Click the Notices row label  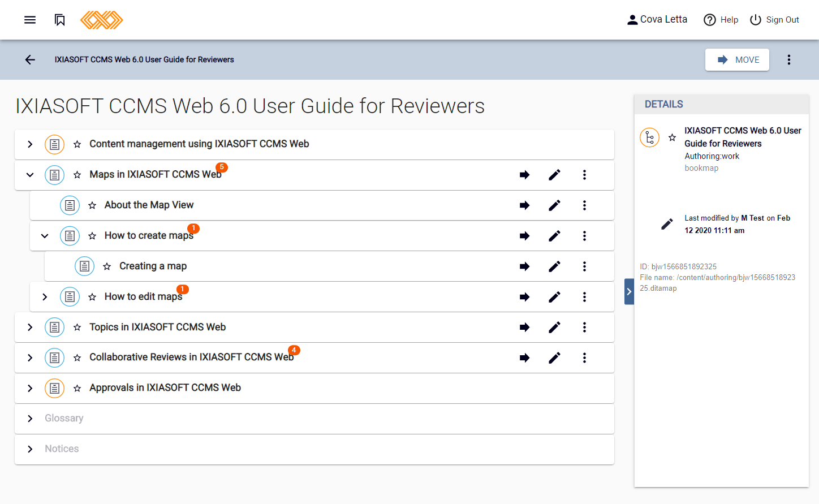[62, 449]
